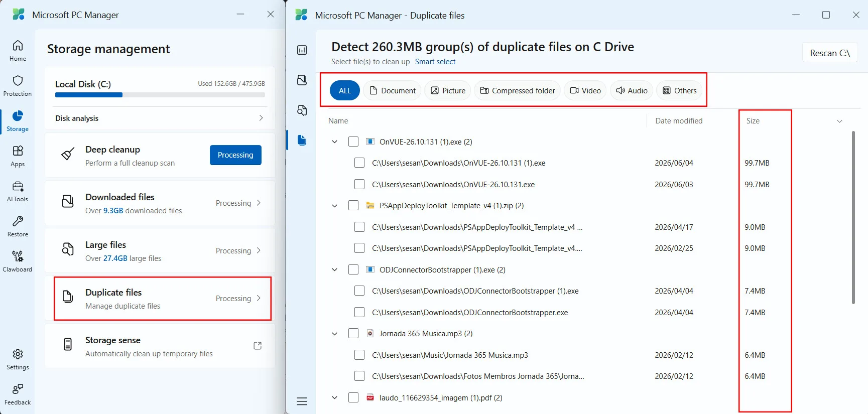Check Music\Jornada 365 Musica.mp3 file checkbox

(359, 355)
